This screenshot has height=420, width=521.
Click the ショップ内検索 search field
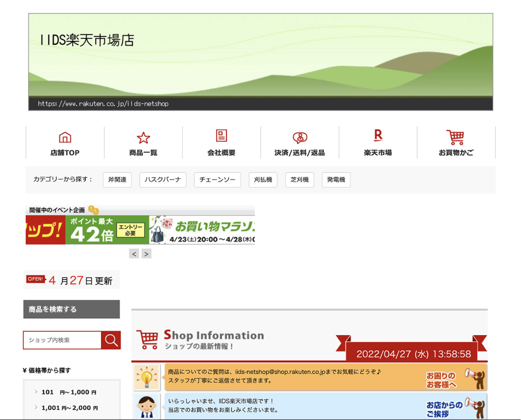click(62, 340)
